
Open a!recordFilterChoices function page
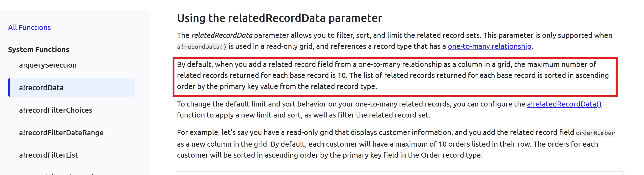coord(56,110)
